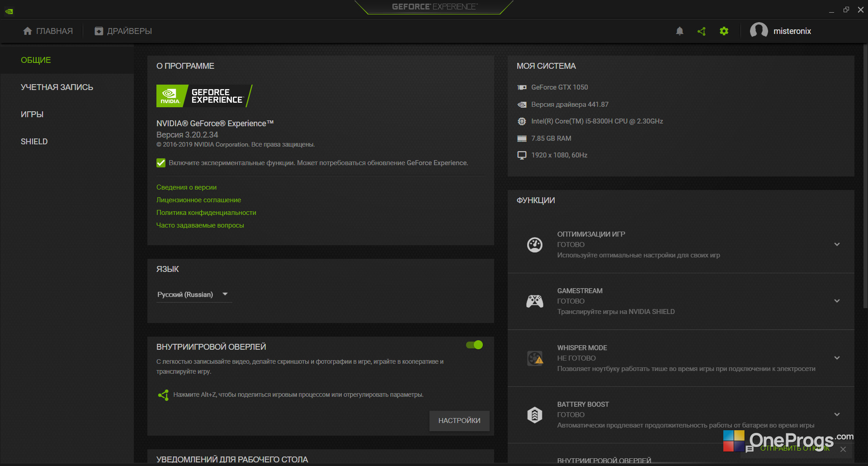Select ИГРЫ in the sidebar

pos(67,114)
